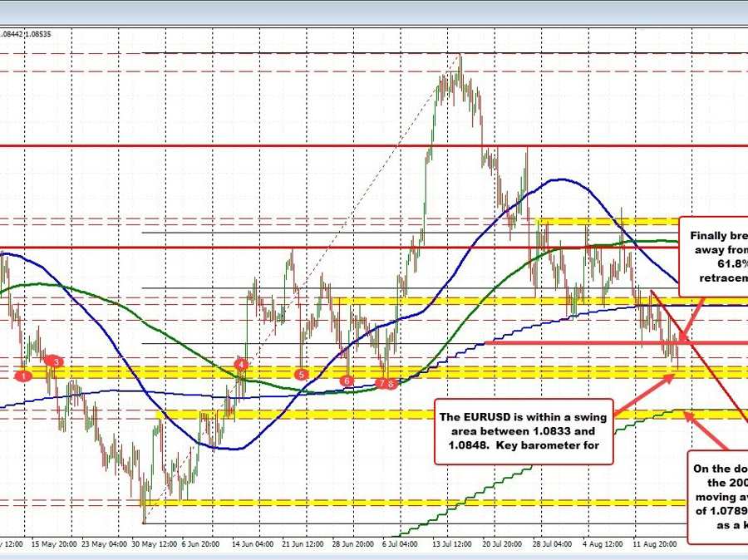Click the red marker labeled 6

click(347, 381)
